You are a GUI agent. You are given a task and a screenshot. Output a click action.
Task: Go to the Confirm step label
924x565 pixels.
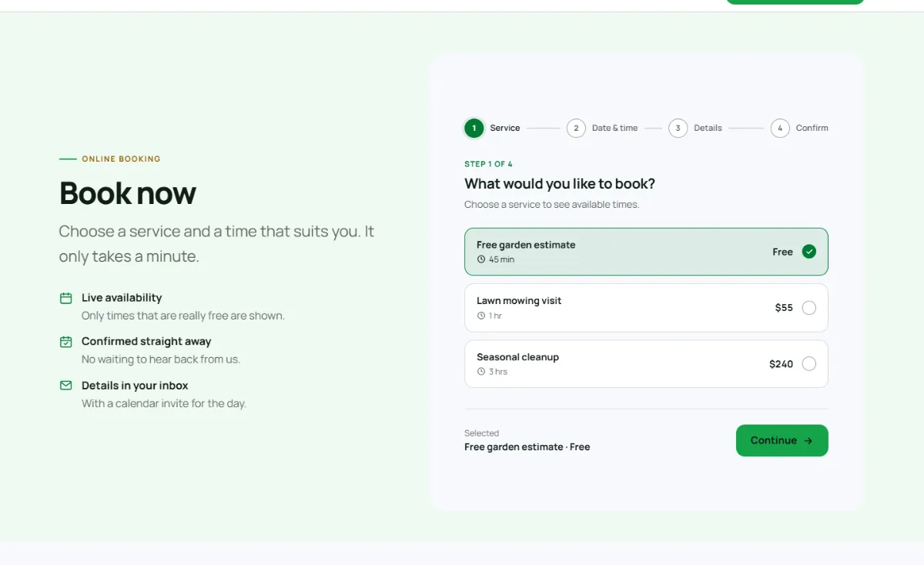click(x=812, y=129)
